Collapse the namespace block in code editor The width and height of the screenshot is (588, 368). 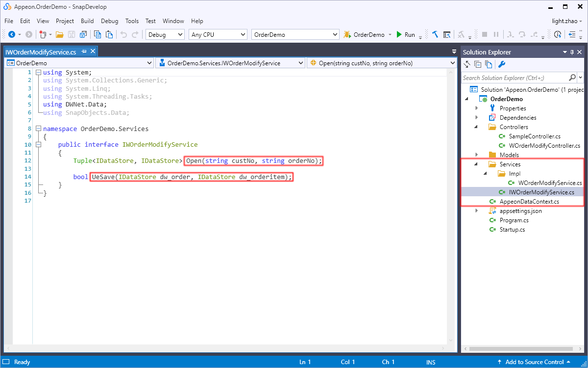click(38, 129)
